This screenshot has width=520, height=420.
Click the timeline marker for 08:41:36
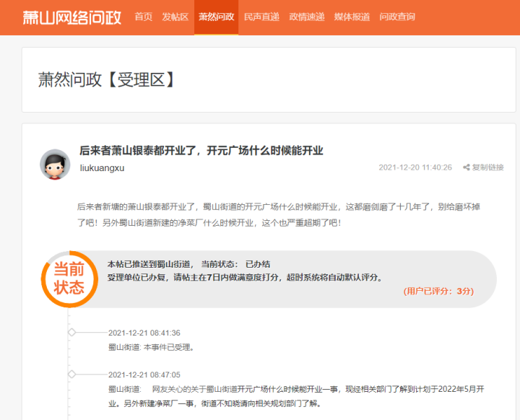click(71, 332)
